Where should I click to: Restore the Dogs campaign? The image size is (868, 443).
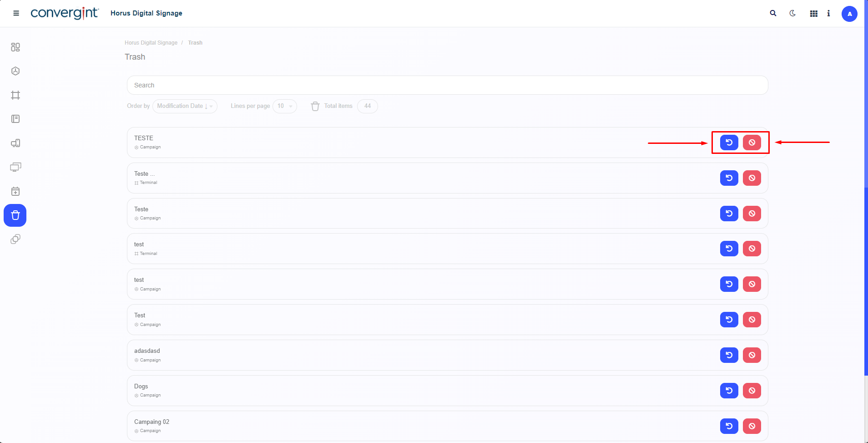pos(729,391)
